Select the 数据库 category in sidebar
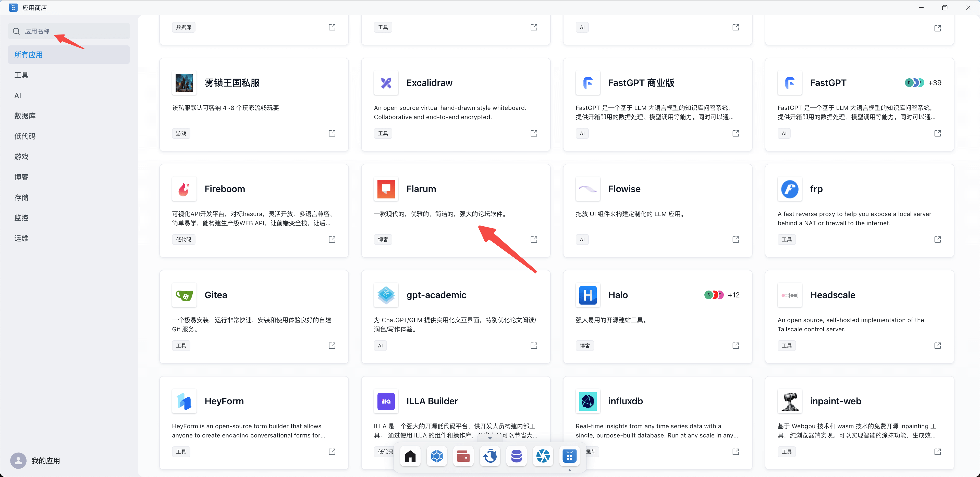 (69, 116)
